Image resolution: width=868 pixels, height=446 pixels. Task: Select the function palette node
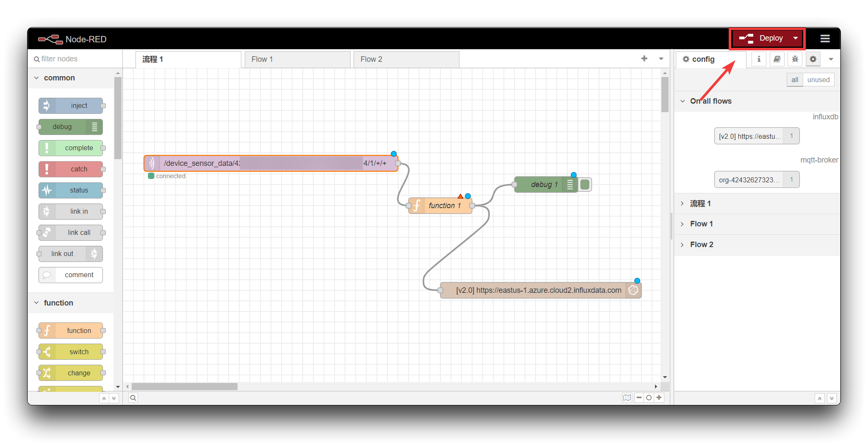[x=71, y=331]
